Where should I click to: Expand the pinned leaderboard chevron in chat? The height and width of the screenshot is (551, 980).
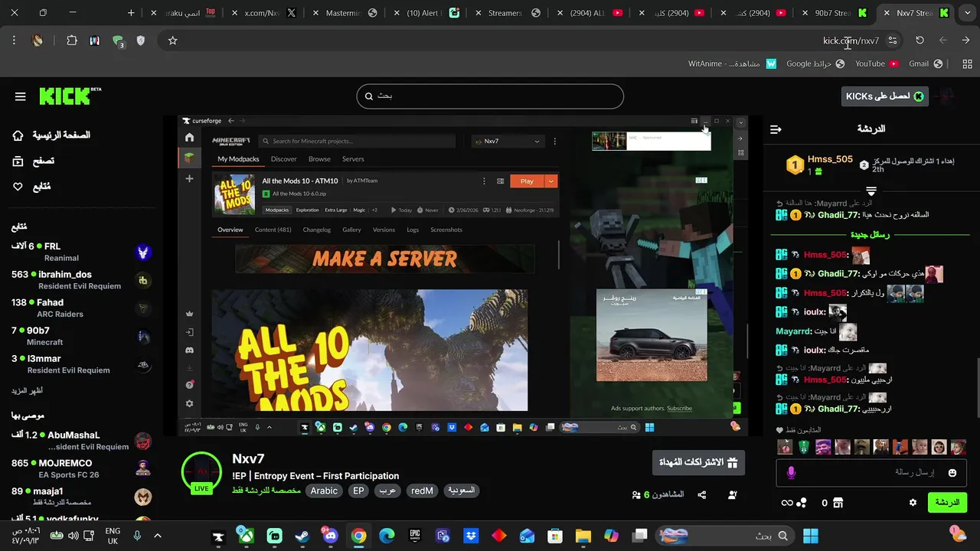pyautogui.click(x=871, y=191)
